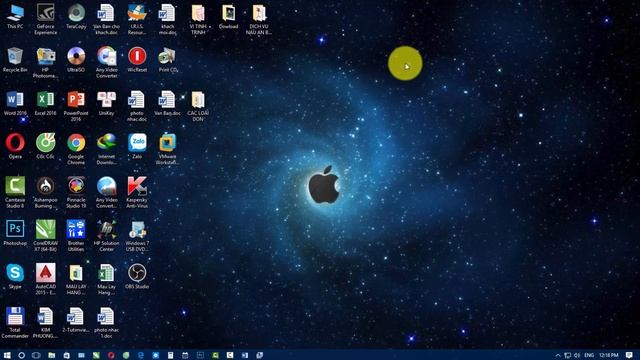This screenshot has width=640, height=360.
Task: Open the Opera icon on the taskbar
Action: (111, 355)
